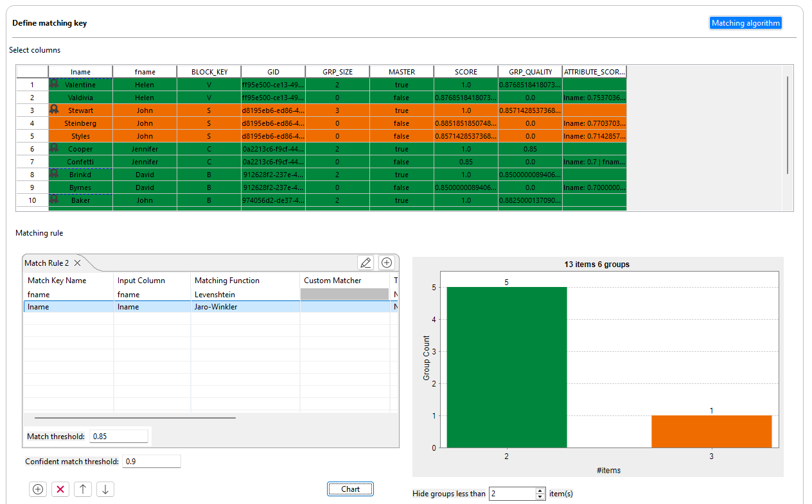Click the pencil edit icon for match rule

(366, 262)
